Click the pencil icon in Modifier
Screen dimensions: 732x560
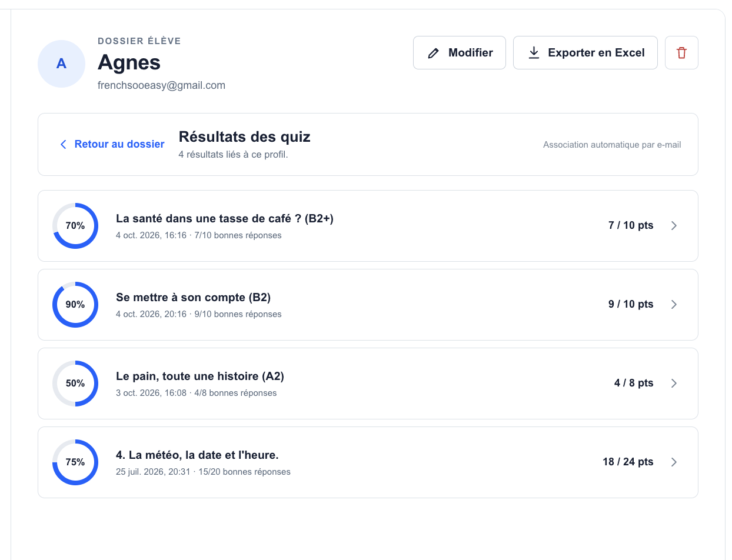(x=433, y=53)
